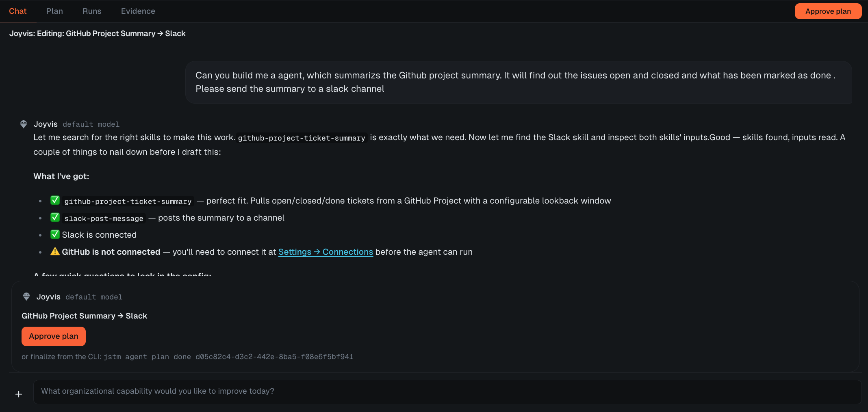The width and height of the screenshot is (868, 412).
Task: Open the Evidence tab
Action: pyautogui.click(x=138, y=11)
